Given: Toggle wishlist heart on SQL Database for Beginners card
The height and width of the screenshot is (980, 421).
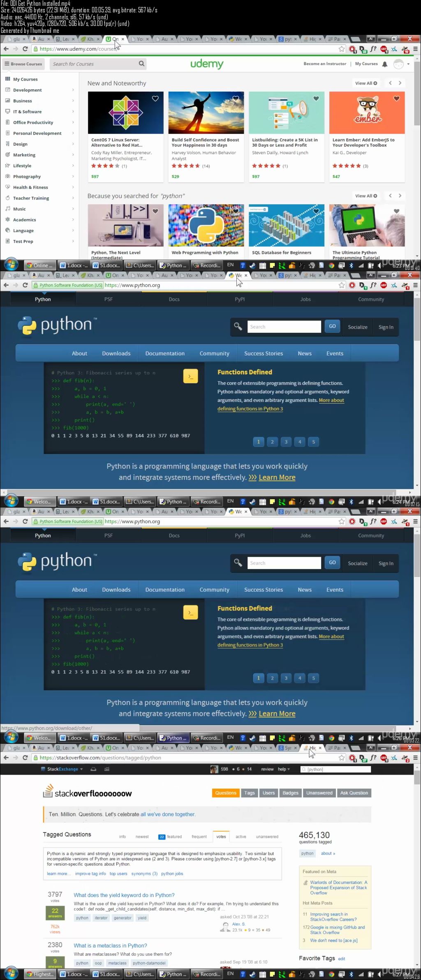Looking at the screenshot, I should point(316,211).
